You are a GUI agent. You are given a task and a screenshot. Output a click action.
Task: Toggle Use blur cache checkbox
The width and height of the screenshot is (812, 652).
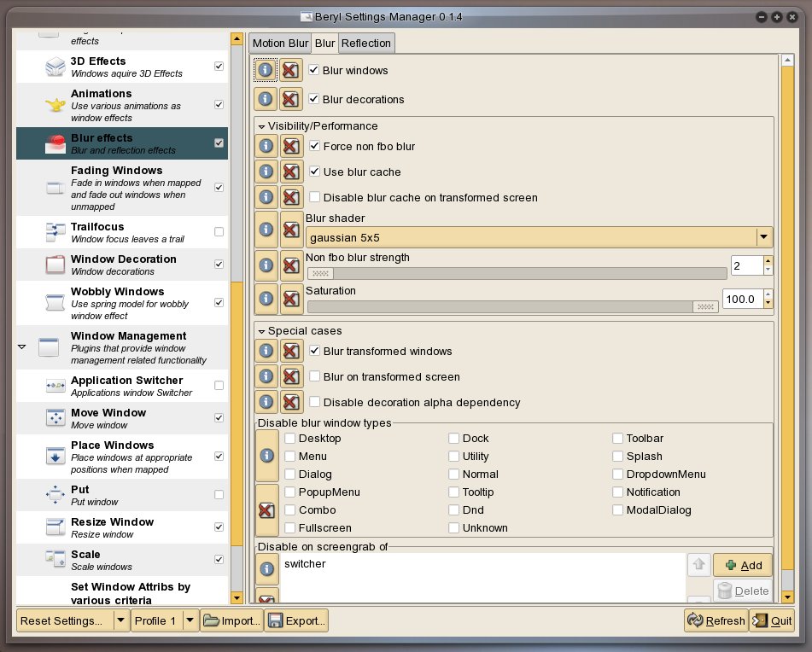click(x=314, y=172)
